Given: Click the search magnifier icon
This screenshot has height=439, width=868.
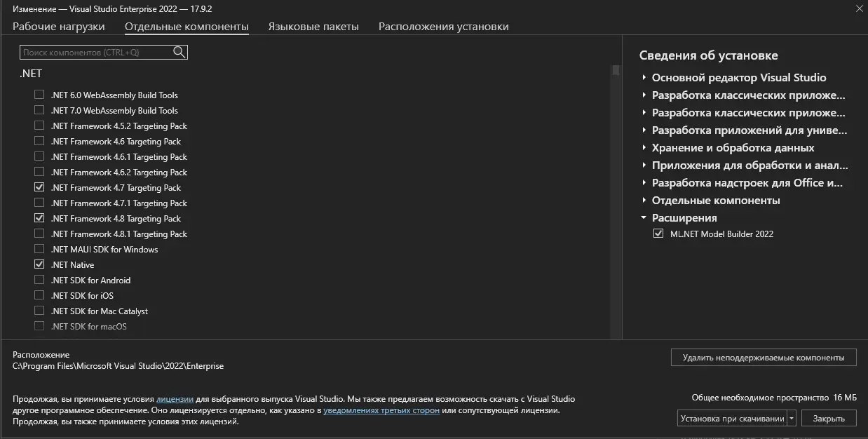Looking at the screenshot, I should point(179,52).
